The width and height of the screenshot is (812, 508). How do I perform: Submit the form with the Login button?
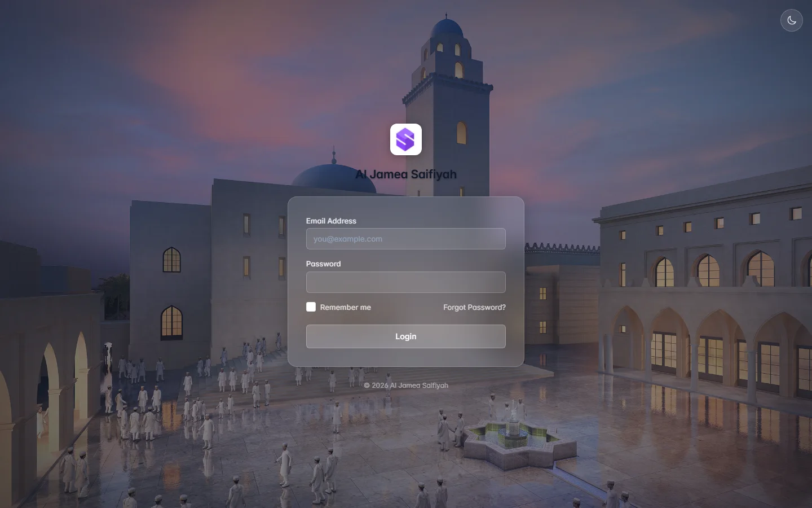[406, 336]
